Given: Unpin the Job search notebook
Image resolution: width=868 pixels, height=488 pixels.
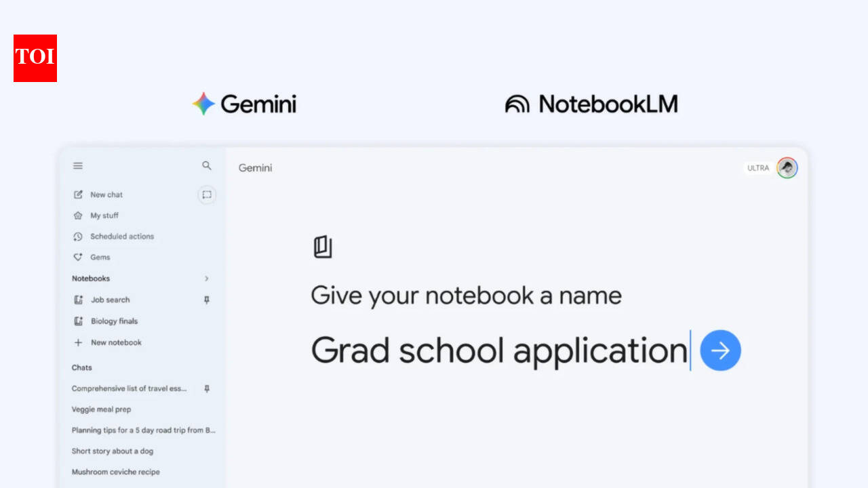Looking at the screenshot, I should (207, 300).
